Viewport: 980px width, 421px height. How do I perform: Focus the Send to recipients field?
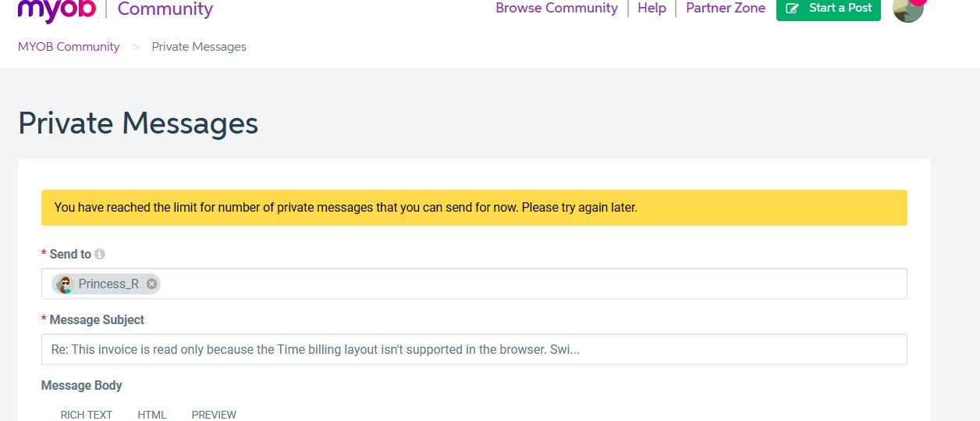pyautogui.click(x=531, y=284)
